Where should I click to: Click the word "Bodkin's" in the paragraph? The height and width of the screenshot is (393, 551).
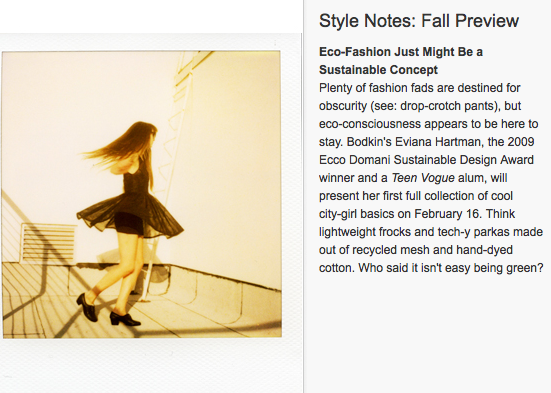(x=369, y=142)
